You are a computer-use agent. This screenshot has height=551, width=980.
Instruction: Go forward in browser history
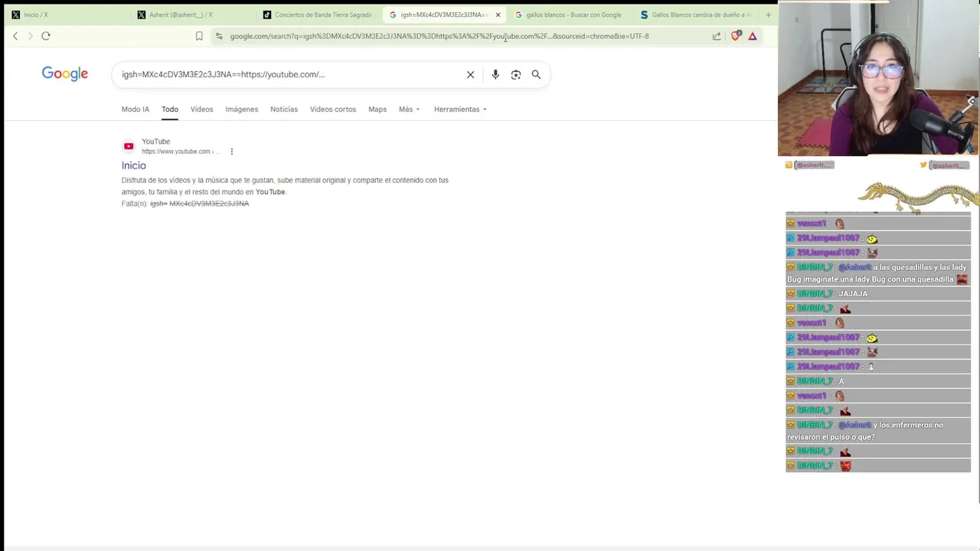[x=31, y=36]
